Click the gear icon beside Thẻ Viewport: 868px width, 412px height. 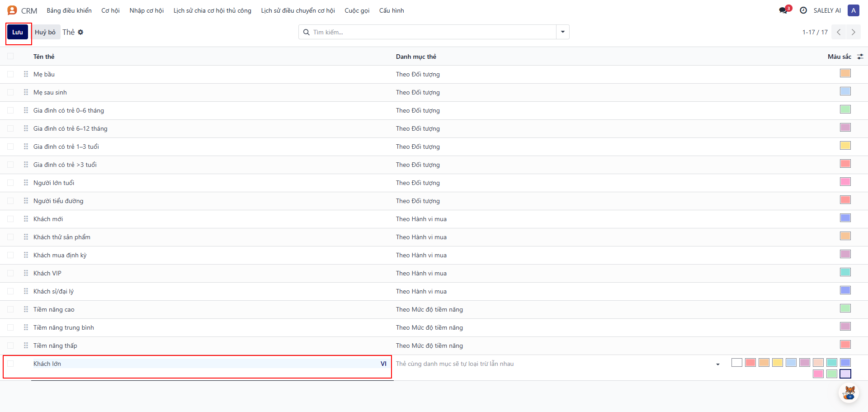coord(80,32)
